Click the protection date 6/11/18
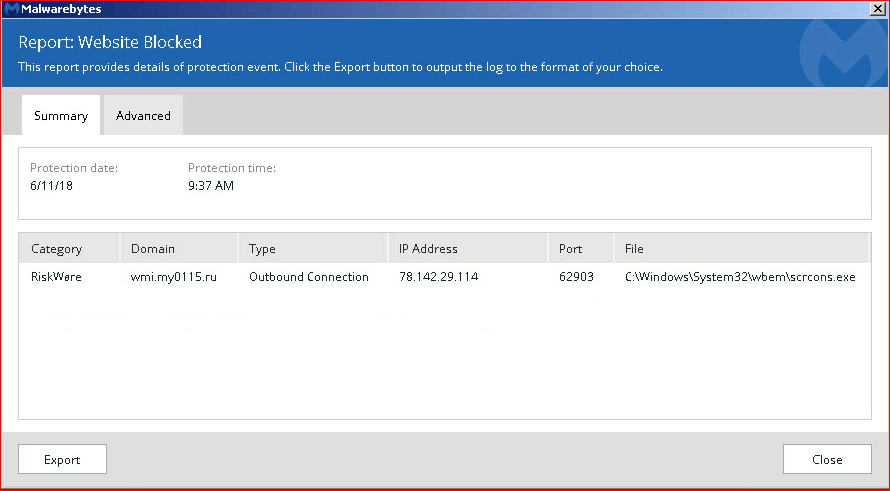The image size is (890, 491). [51, 186]
